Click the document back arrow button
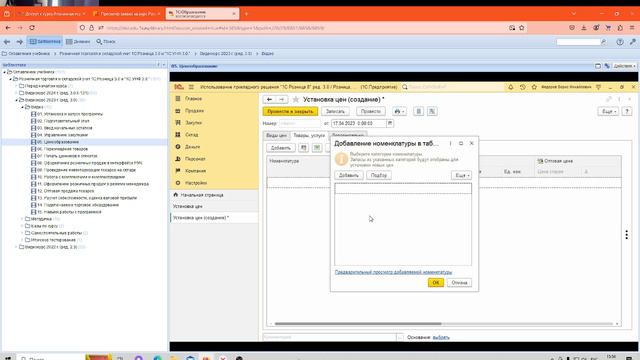640x360 pixels. [x=269, y=100]
